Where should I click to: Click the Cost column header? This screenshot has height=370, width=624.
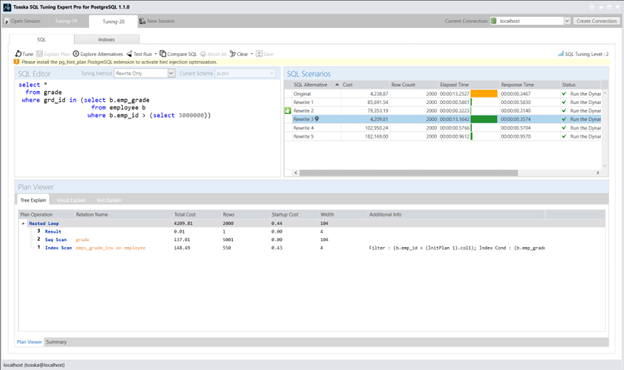tap(365, 85)
